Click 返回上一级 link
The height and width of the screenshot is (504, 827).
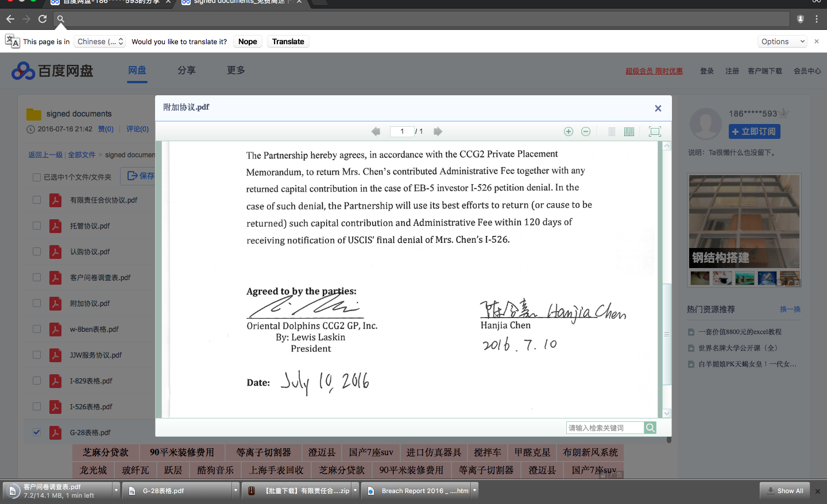(45, 155)
